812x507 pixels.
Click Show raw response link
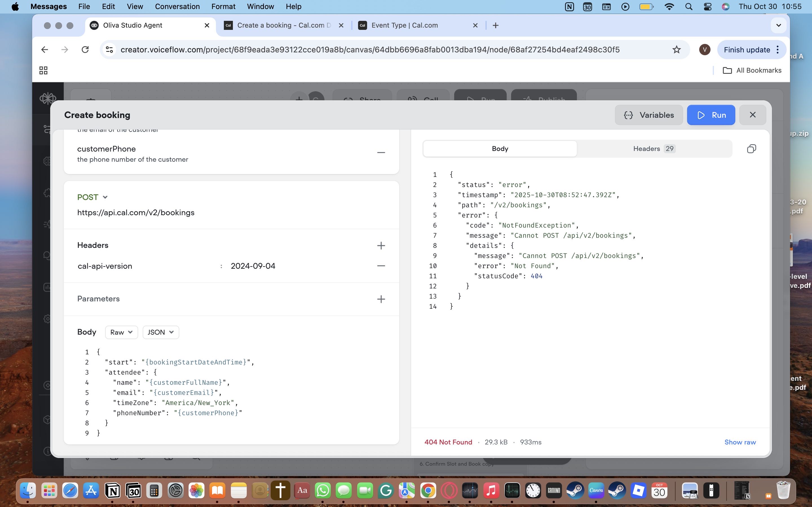pyautogui.click(x=740, y=442)
